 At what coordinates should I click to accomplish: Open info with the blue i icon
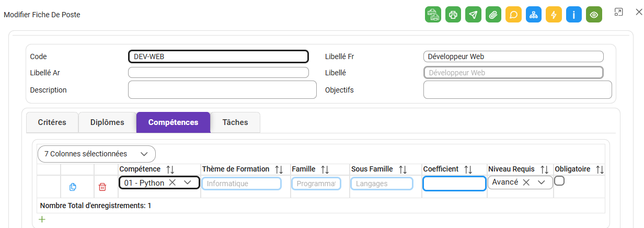click(x=573, y=15)
